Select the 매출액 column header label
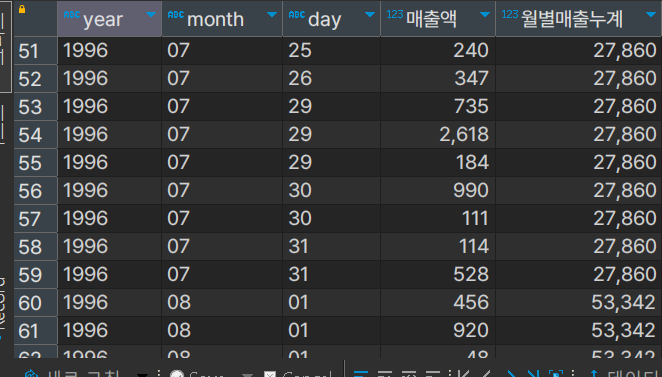The height and width of the screenshot is (377, 662). pos(431,19)
